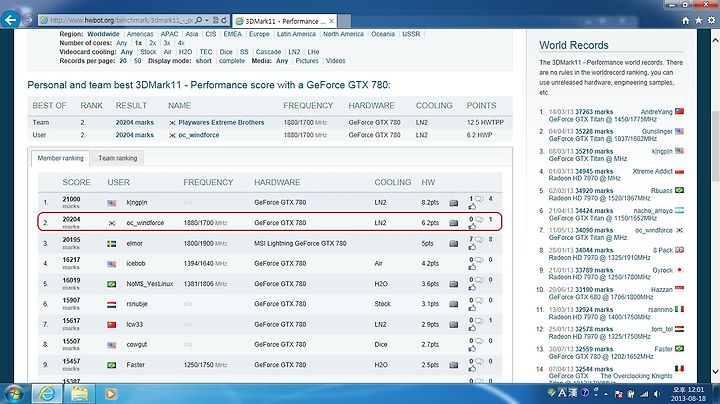The height and width of the screenshot is (404, 720).
Task: Click inside the hwbot.org address field
Action: 122,20
